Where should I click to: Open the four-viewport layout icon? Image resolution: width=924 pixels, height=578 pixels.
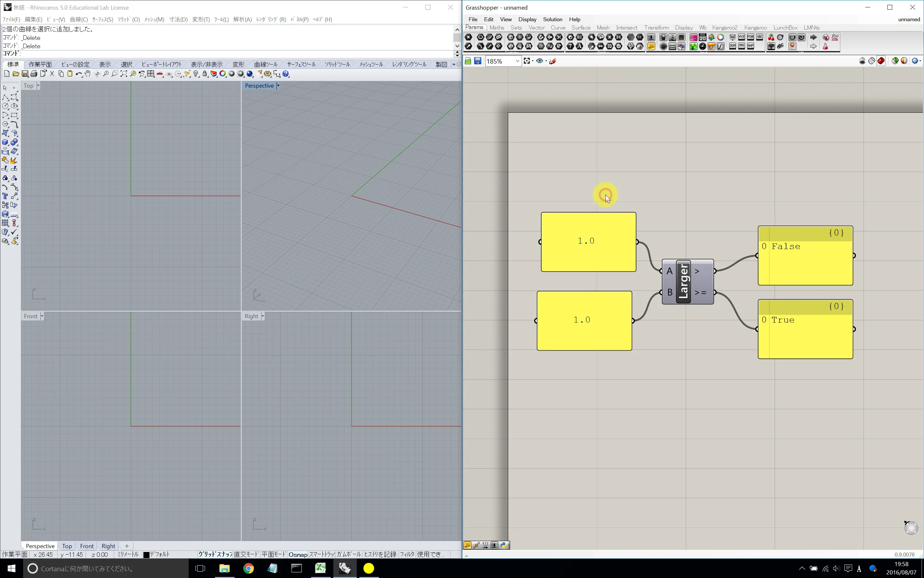(x=151, y=74)
